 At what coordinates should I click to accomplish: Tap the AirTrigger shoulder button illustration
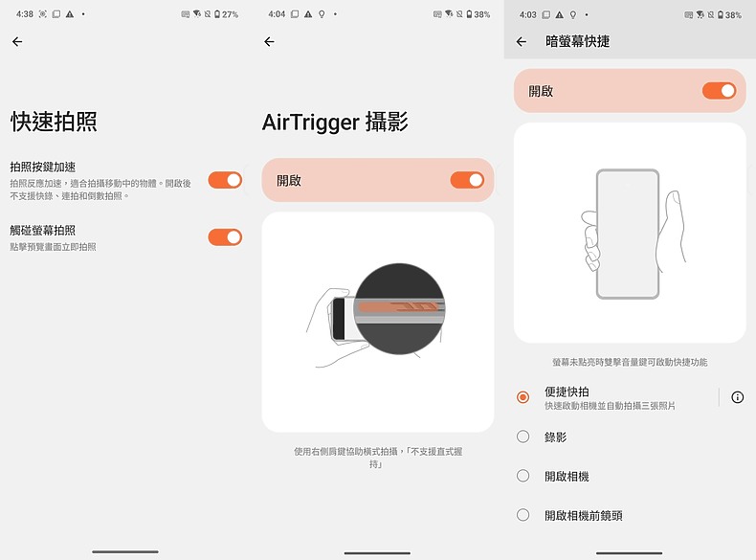click(x=376, y=316)
